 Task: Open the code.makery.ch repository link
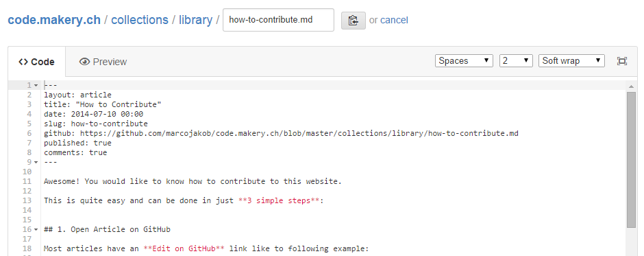pyautogui.click(x=54, y=20)
